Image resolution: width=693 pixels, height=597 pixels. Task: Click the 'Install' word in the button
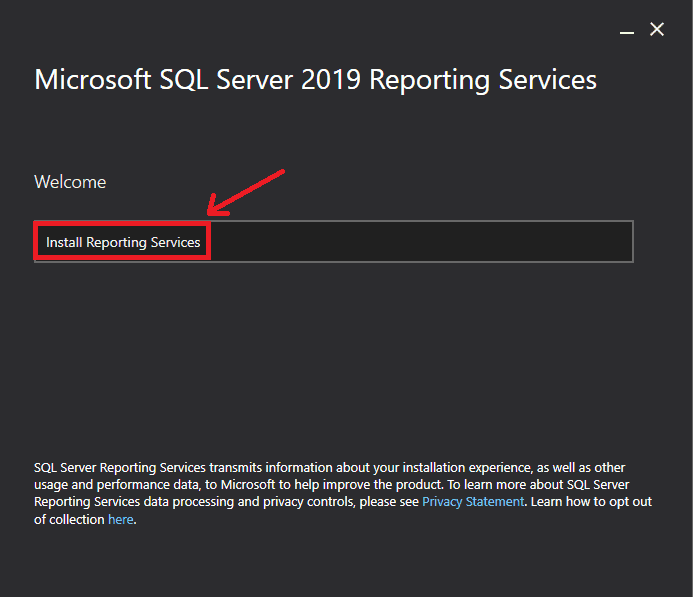pos(64,242)
